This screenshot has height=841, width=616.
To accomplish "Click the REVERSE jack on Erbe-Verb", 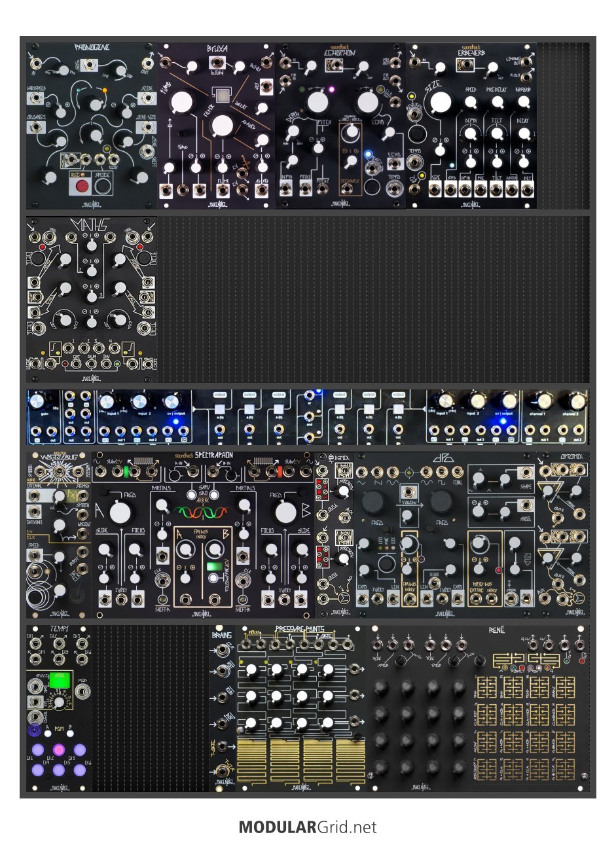I will (x=414, y=116).
